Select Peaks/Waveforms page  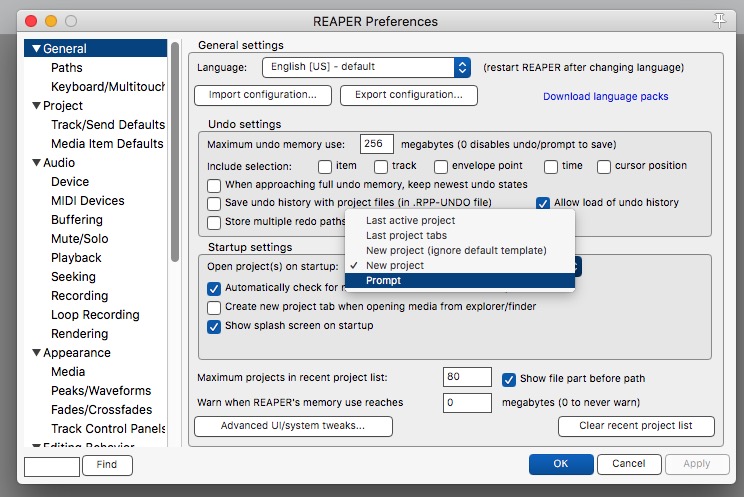point(101,391)
